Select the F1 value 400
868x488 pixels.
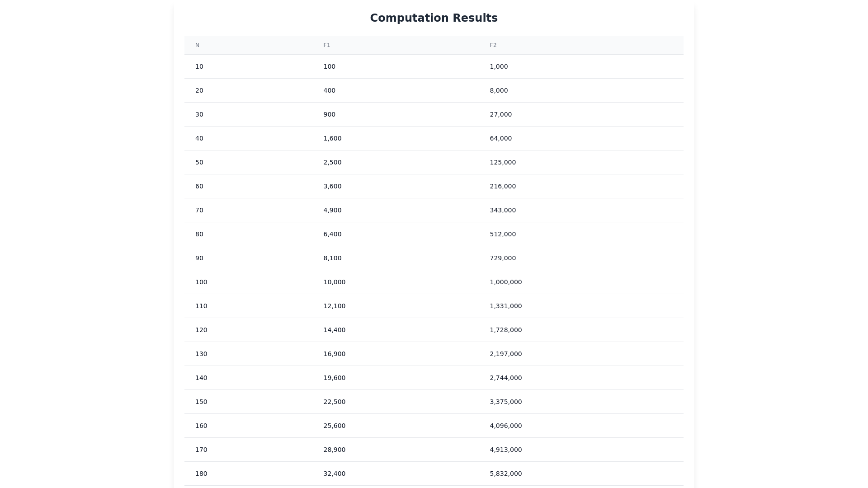tap(330, 90)
